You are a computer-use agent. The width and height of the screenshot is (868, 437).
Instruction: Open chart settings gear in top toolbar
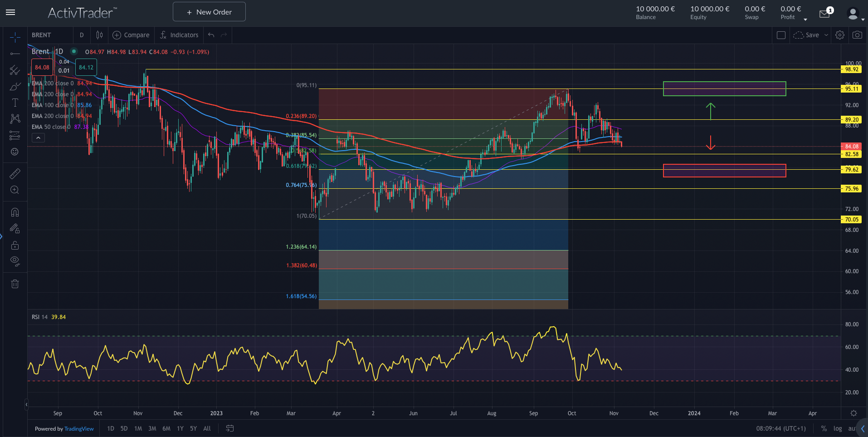click(840, 35)
